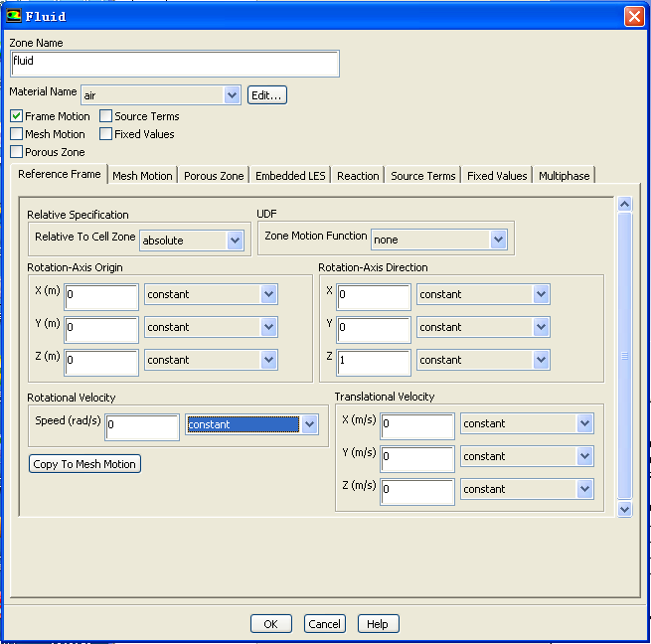Viewport: 651px width, 644px height.
Task: Click the scrollbar down arrow in panel
Action: pyautogui.click(x=624, y=508)
